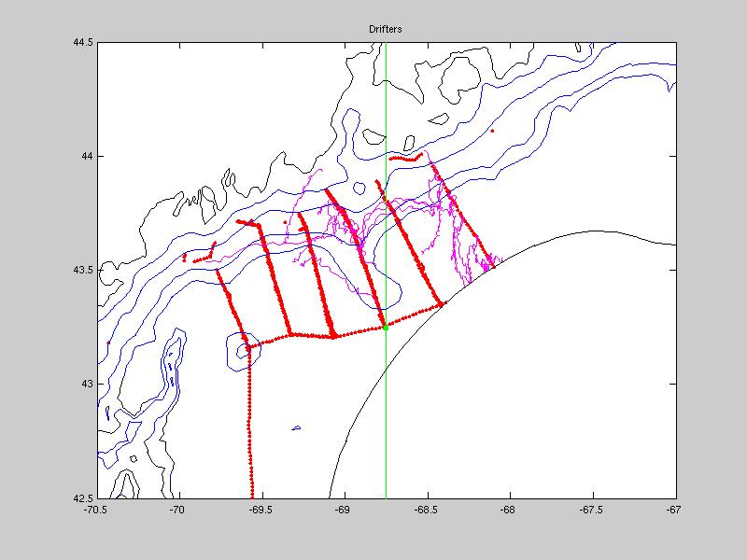Click the 44 y-axis tick label
This screenshot has height=560, width=747.
point(88,156)
